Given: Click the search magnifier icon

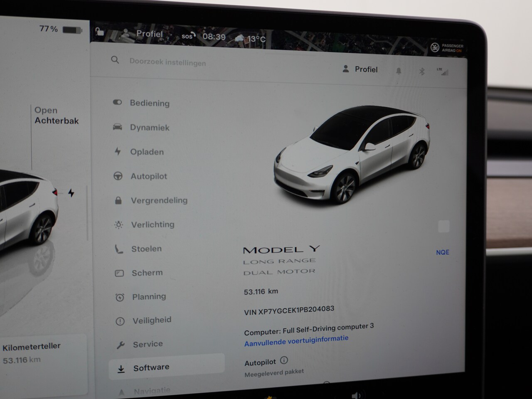Looking at the screenshot, I should pos(115,60).
